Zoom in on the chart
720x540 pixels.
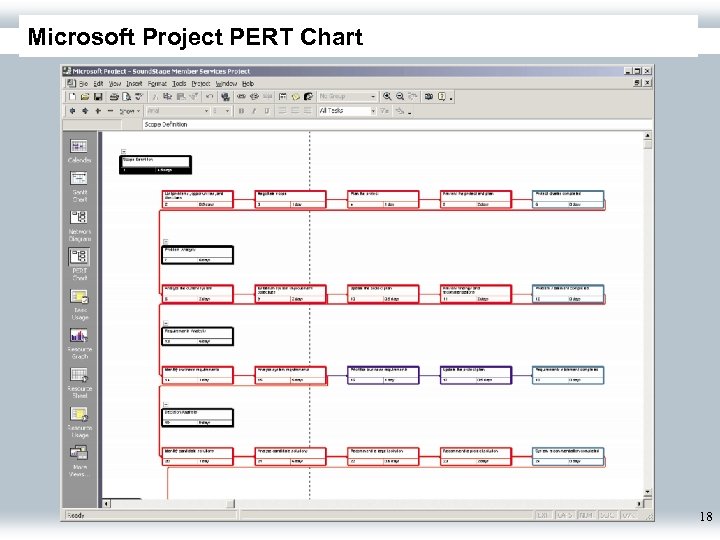coord(387,96)
